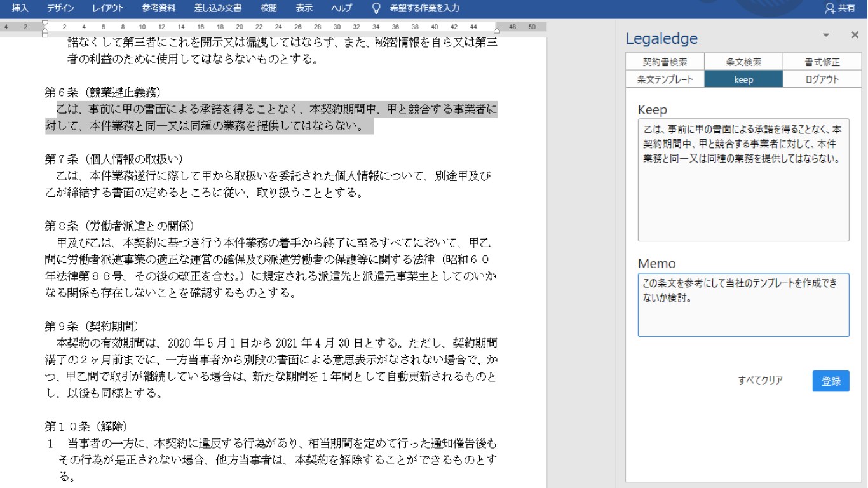Click the heading 第10条（解除）
The image size is (868, 488).
(x=86, y=426)
